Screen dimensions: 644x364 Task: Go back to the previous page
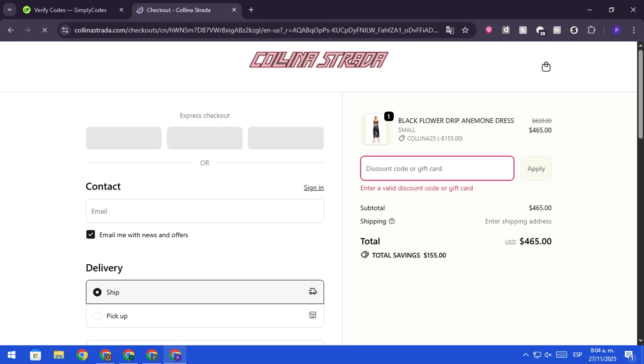[x=11, y=30]
